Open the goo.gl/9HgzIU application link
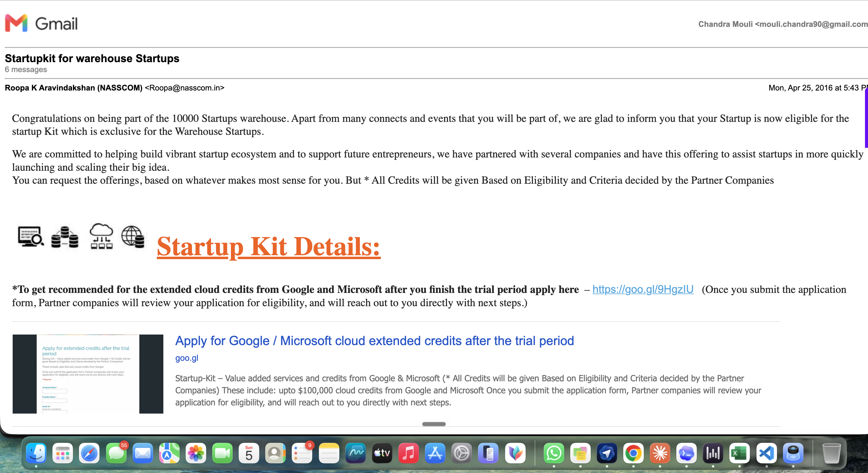This screenshot has width=868, height=473. click(x=643, y=289)
